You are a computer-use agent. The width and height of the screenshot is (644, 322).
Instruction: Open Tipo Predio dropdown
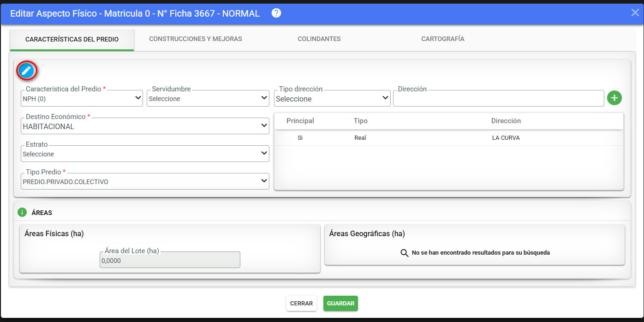pyautogui.click(x=145, y=181)
